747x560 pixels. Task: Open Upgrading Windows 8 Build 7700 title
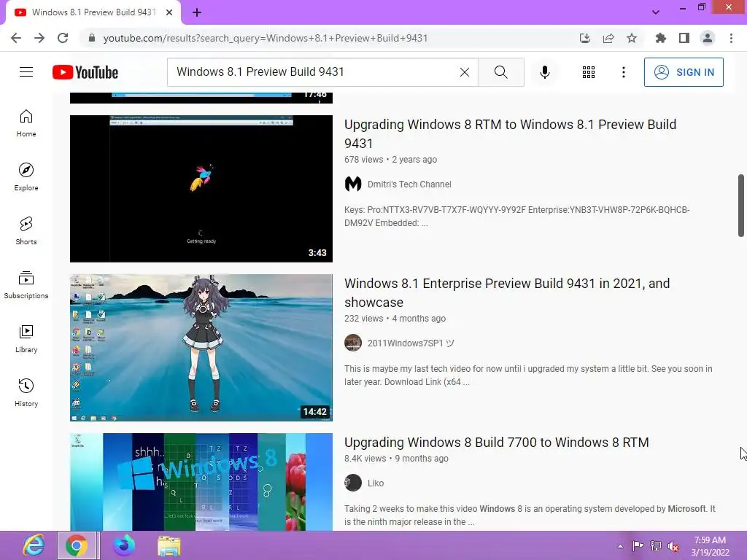[x=496, y=443]
